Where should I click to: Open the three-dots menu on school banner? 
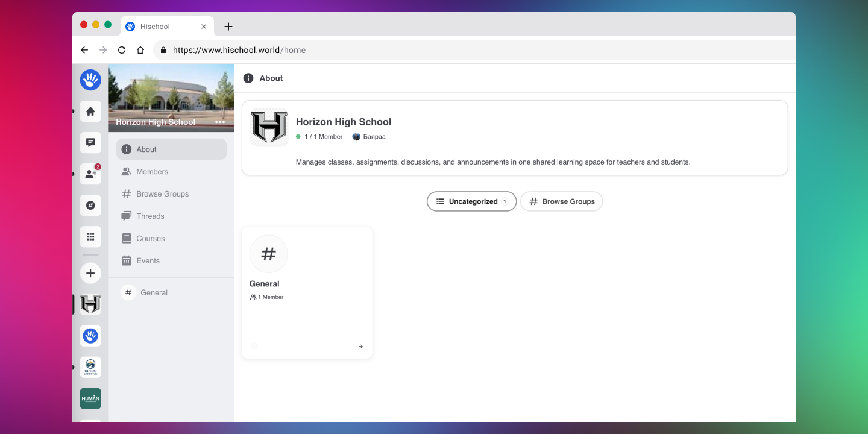click(x=220, y=122)
